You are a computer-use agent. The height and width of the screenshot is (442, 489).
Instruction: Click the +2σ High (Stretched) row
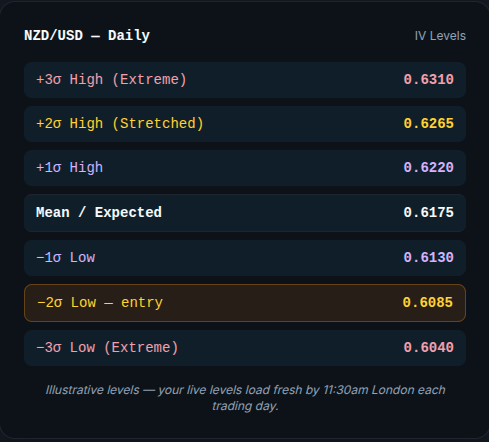pos(245,124)
